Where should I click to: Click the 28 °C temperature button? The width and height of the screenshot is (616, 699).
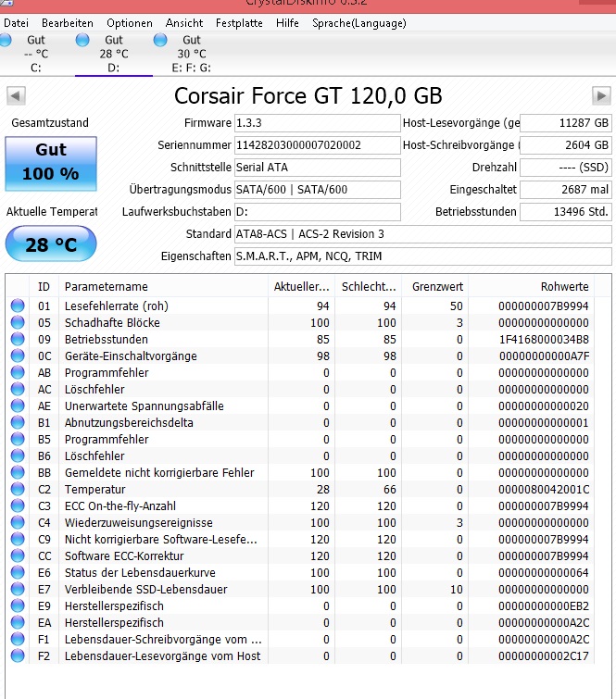point(51,243)
